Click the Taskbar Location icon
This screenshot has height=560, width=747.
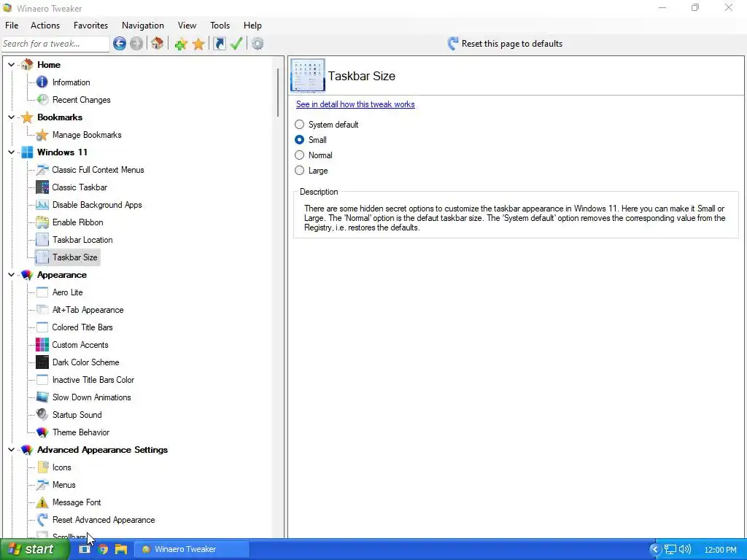click(x=42, y=239)
